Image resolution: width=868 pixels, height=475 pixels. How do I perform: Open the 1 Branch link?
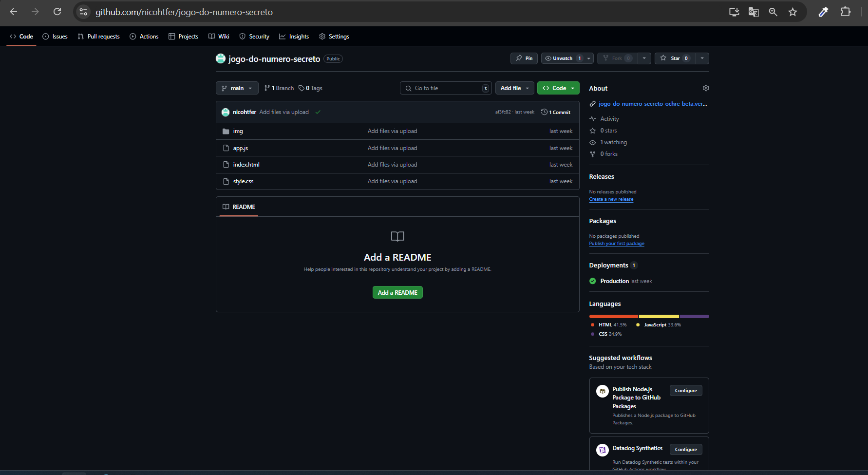pos(279,88)
